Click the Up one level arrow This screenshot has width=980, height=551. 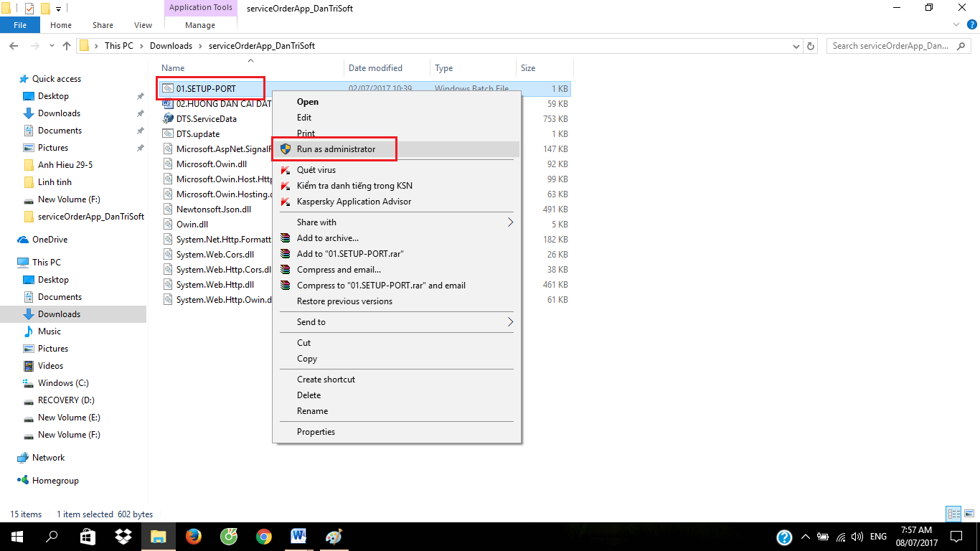[x=67, y=46]
